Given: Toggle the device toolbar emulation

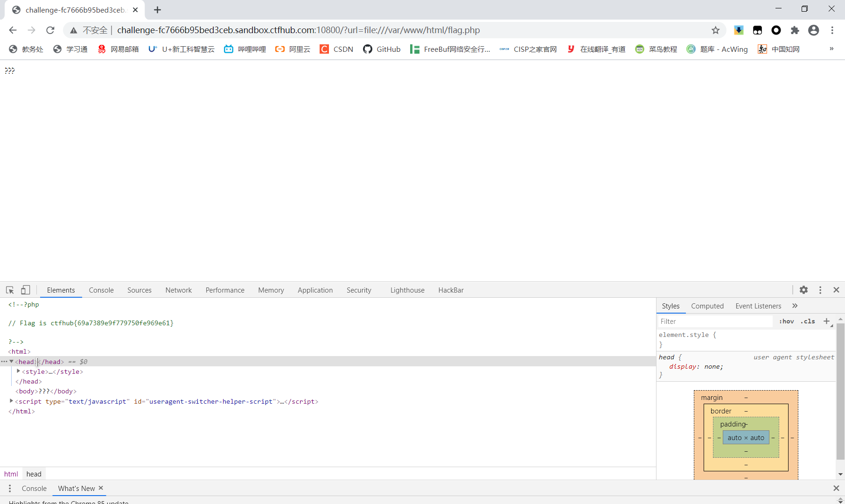Looking at the screenshot, I should pyautogui.click(x=26, y=290).
